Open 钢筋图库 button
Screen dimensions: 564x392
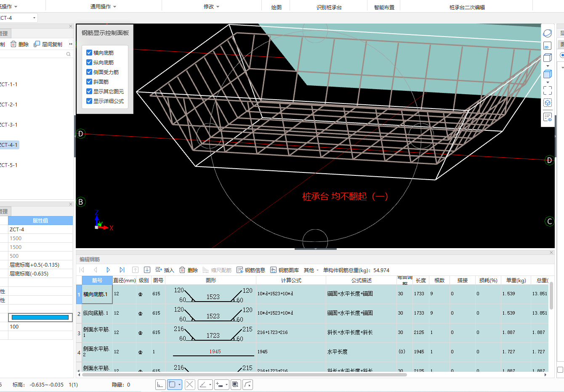pyautogui.click(x=285, y=270)
